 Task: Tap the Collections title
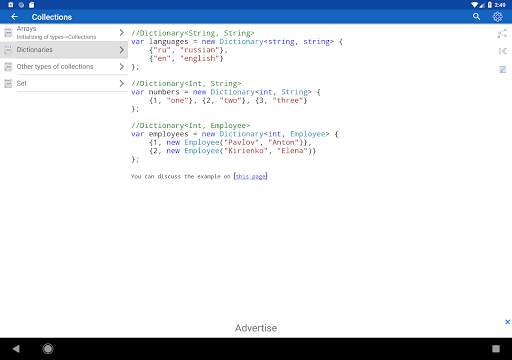pos(52,17)
